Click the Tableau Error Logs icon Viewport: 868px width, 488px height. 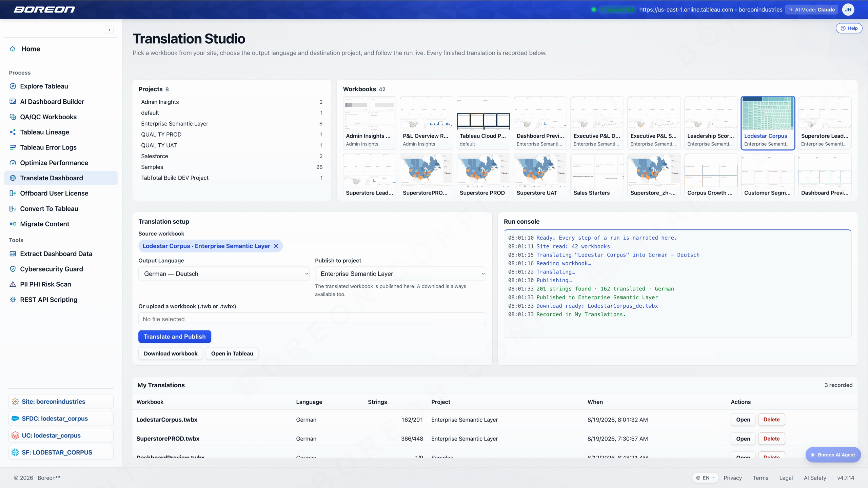pos(13,147)
